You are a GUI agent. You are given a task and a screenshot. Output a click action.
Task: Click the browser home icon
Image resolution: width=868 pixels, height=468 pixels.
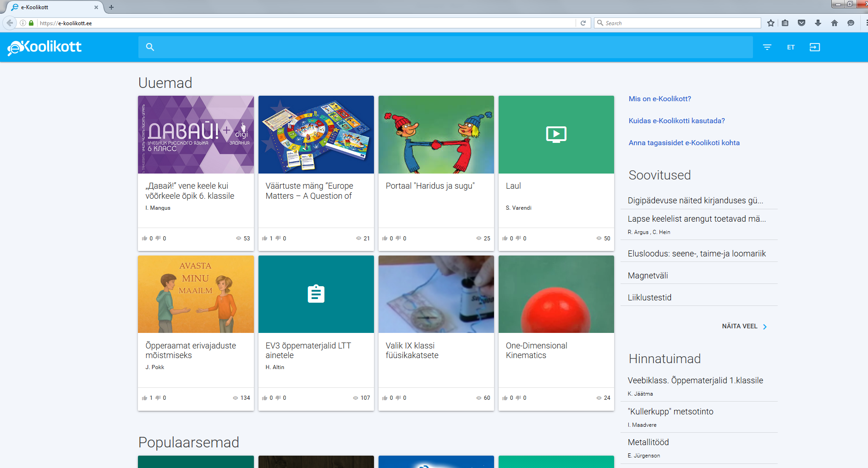(x=834, y=23)
